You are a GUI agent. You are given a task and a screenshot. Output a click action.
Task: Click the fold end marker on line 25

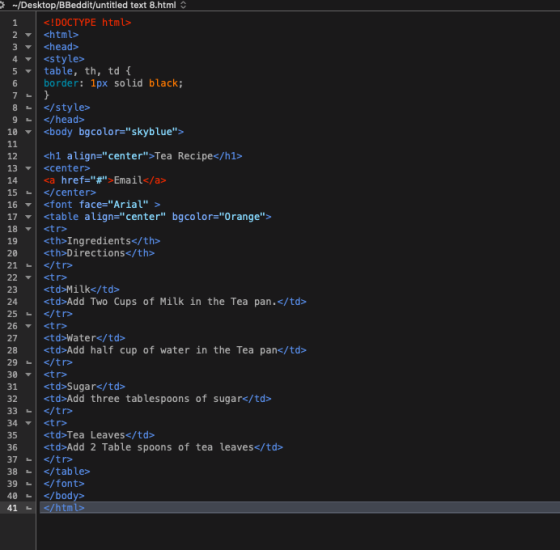pyautogui.click(x=29, y=314)
